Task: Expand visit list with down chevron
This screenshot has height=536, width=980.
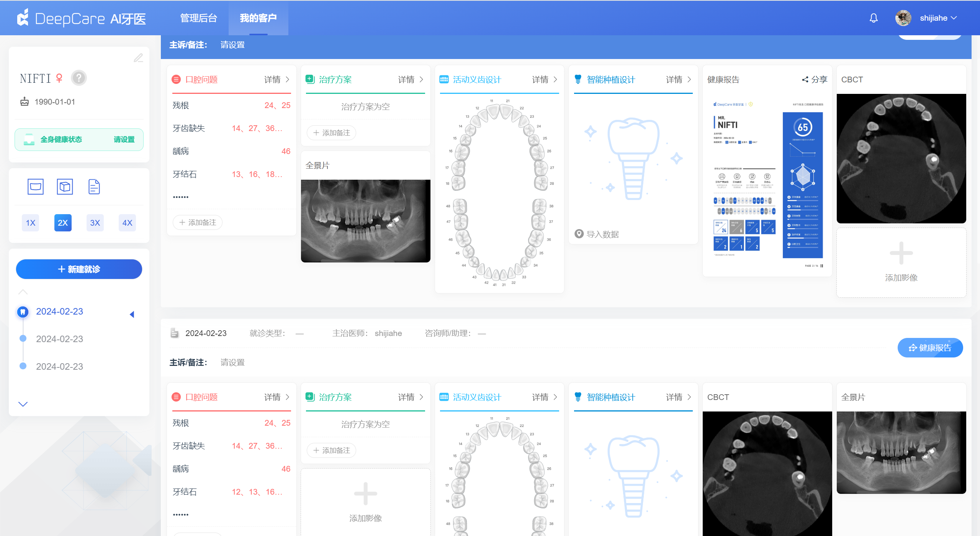Action: pyautogui.click(x=23, y=404)
